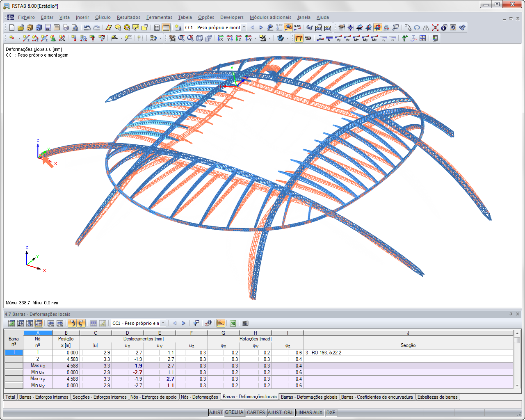Save the model with the floppy disk icon
525x420 pixels.
tap(48, 27)
